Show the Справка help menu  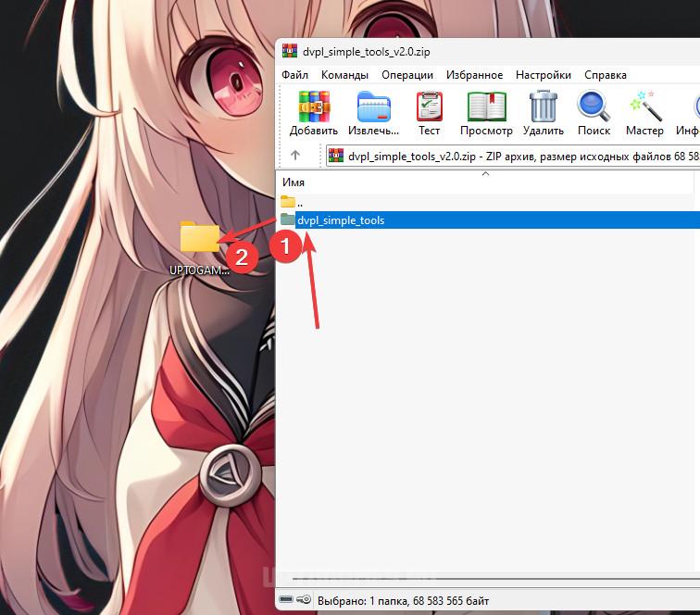pyautogui.click(x=606, y=75)
